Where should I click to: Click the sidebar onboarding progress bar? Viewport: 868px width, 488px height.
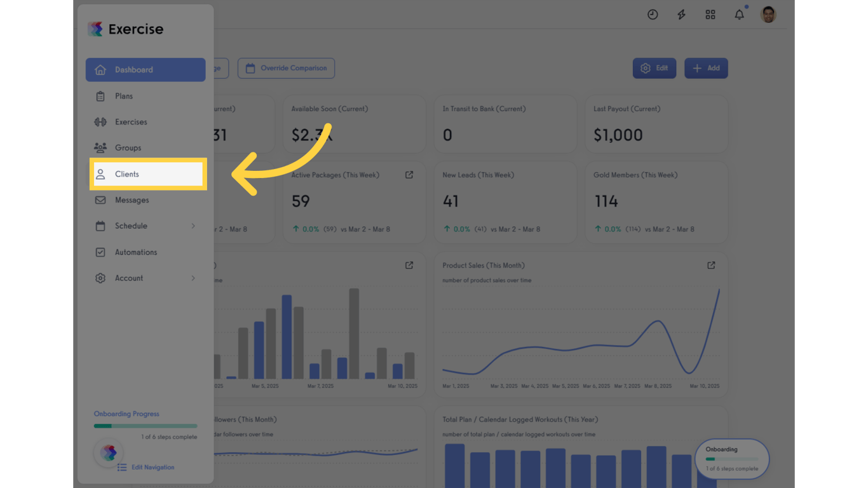pos(146,426)
